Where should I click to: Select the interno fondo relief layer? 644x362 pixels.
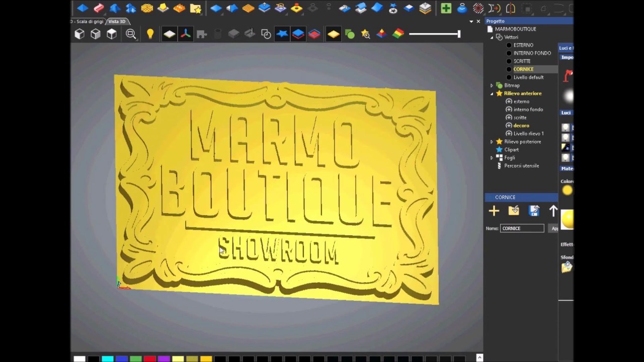[528, 110]
